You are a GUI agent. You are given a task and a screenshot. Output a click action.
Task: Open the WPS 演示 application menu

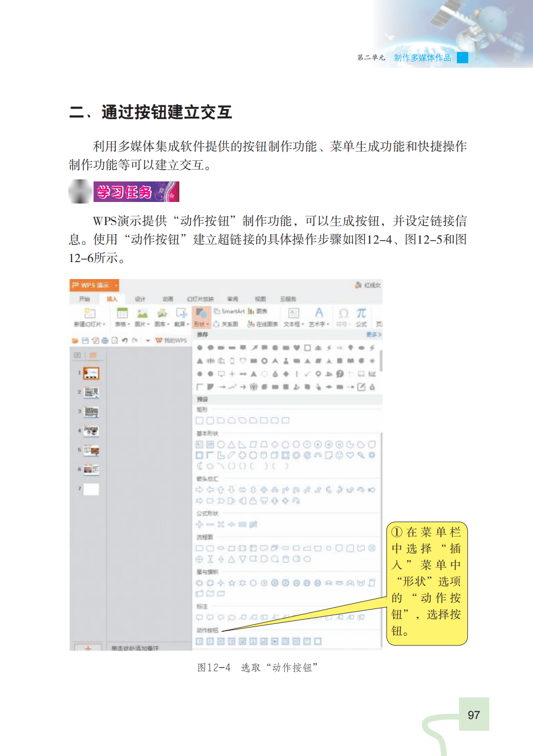(94, 285)
